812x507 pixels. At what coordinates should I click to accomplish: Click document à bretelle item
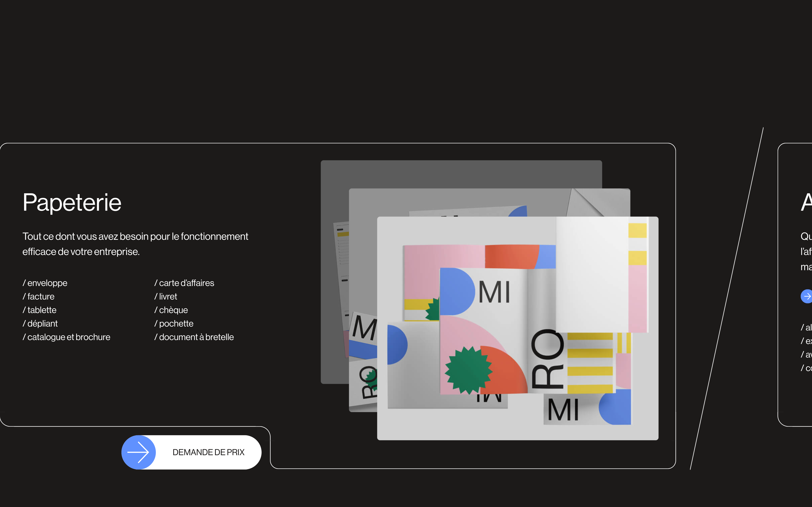point(194,337)
